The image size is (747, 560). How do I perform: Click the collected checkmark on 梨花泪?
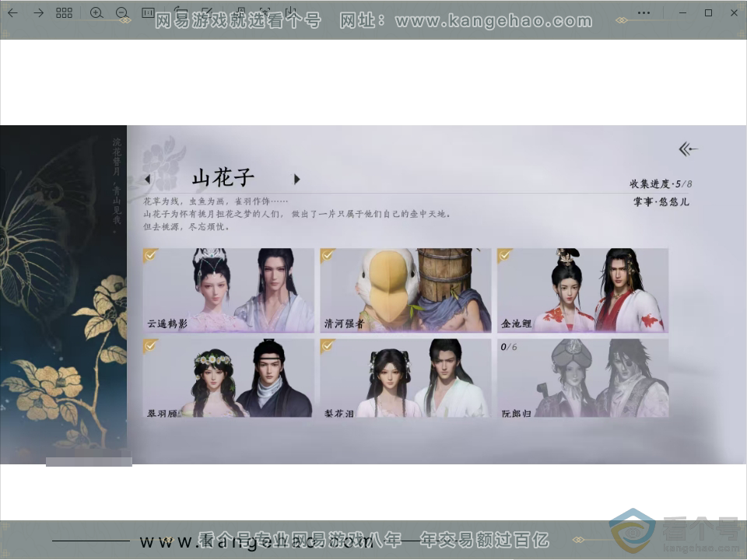pyautogui.click(x=328, y=345)
